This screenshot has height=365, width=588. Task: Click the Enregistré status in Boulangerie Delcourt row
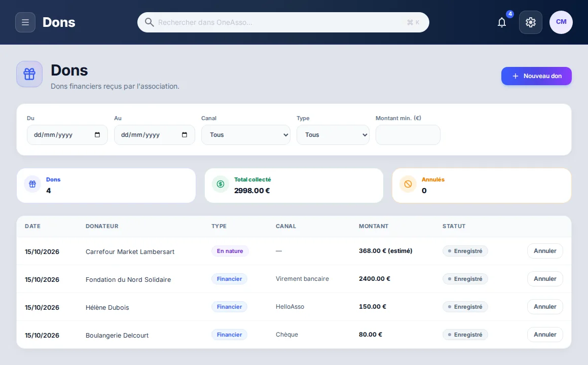click(x=465, y=335)
